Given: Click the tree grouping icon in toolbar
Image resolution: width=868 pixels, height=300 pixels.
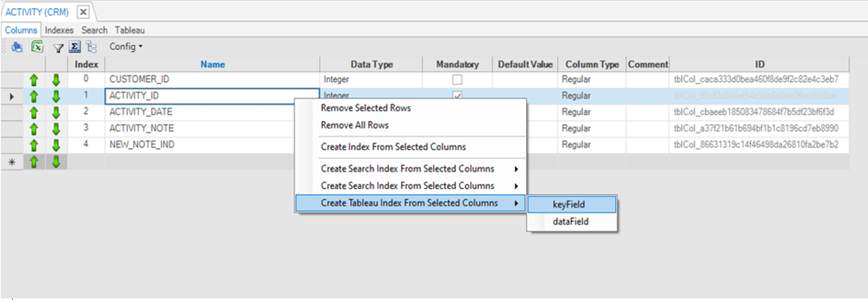Looking at the screenshot, I should coord(91,47).
